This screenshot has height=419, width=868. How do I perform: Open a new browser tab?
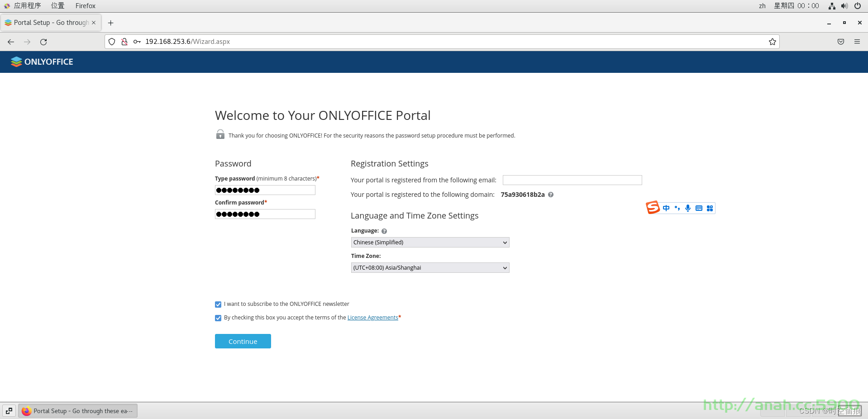pos(110,23)
